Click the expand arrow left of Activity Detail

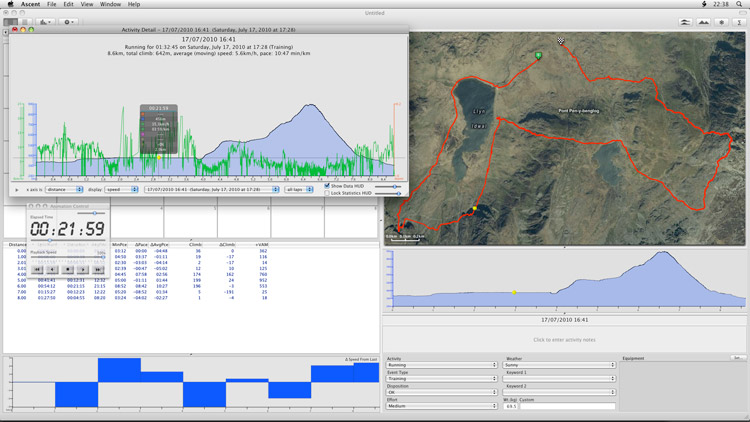tap(6, 32)
